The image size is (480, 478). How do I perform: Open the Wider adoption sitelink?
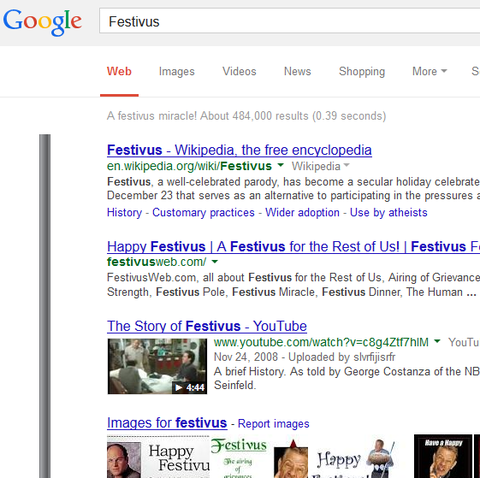302,213
